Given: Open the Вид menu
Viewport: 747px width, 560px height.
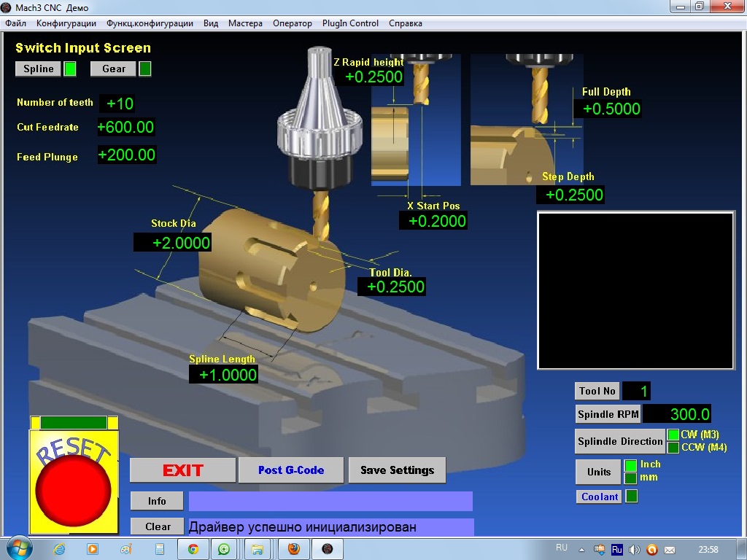Looking at the screenshot, I should (x=211, y=23).
